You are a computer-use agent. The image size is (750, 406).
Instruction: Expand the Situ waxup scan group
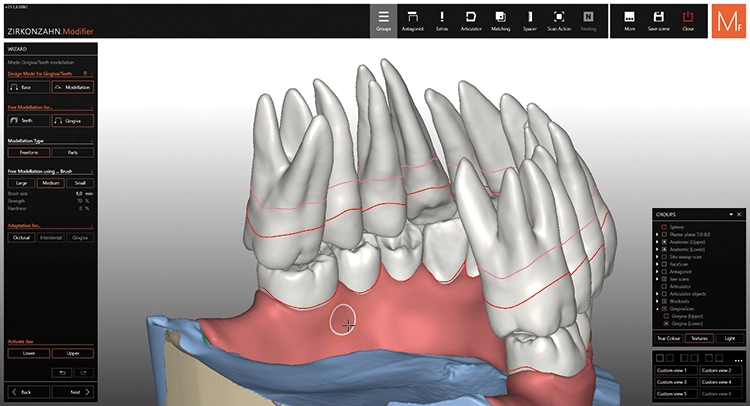tap(657, 257)
